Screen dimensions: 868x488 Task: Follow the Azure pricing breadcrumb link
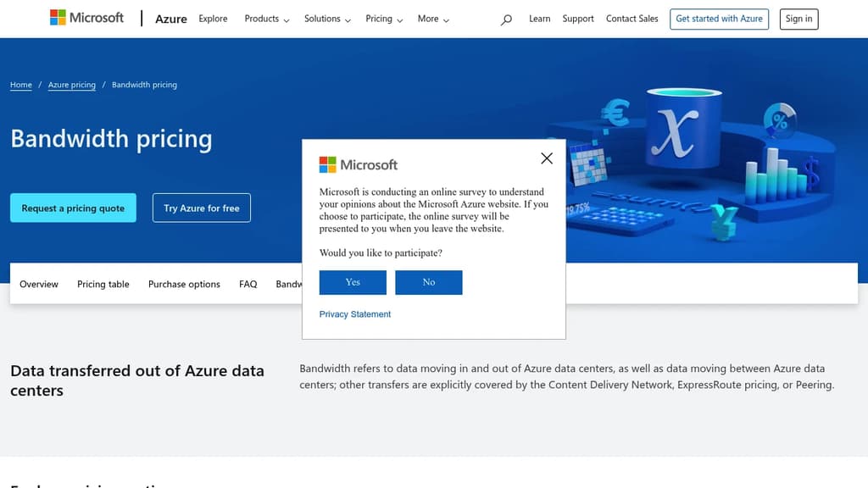(72, 85)
